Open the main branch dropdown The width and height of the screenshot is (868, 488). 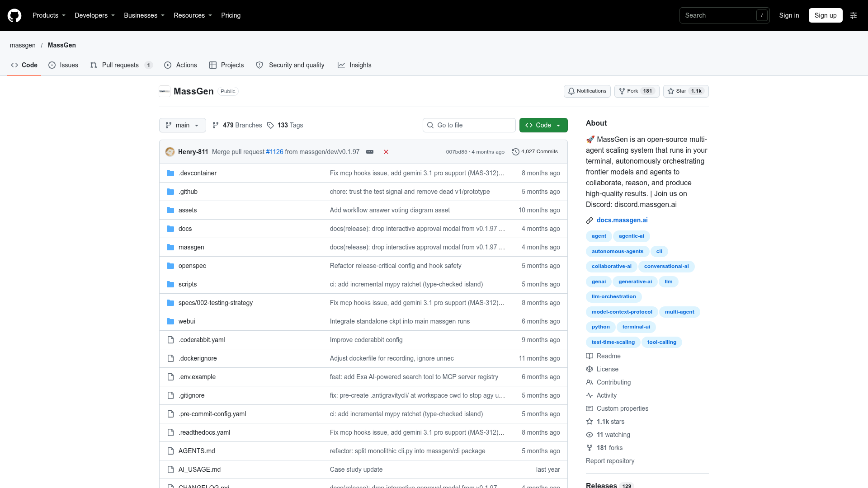pyautogui.click(x=183, y=125)
